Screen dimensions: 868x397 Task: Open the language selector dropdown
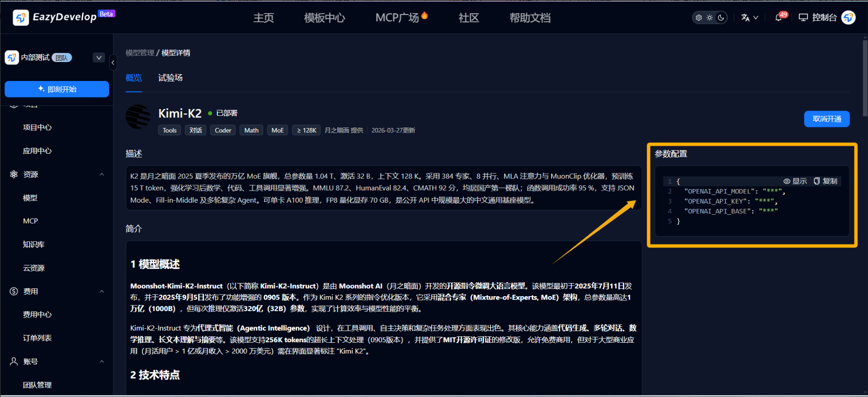pos(749,18)
